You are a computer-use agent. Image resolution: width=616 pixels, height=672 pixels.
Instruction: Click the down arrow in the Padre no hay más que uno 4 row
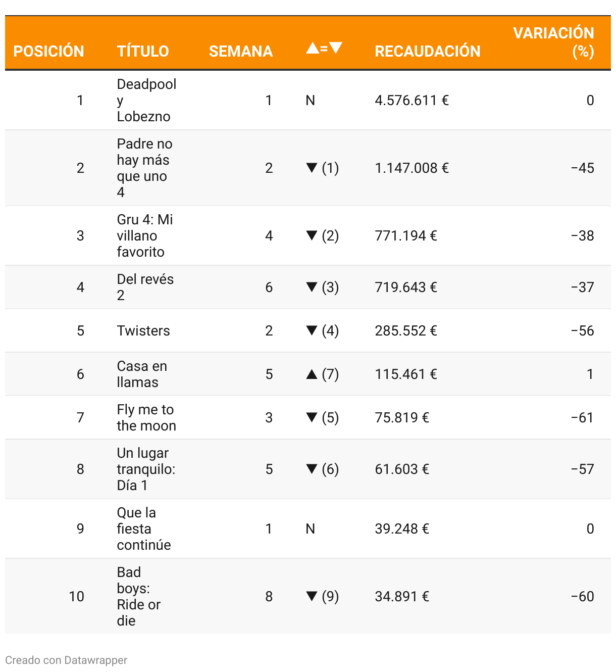[x=312, y=168]
